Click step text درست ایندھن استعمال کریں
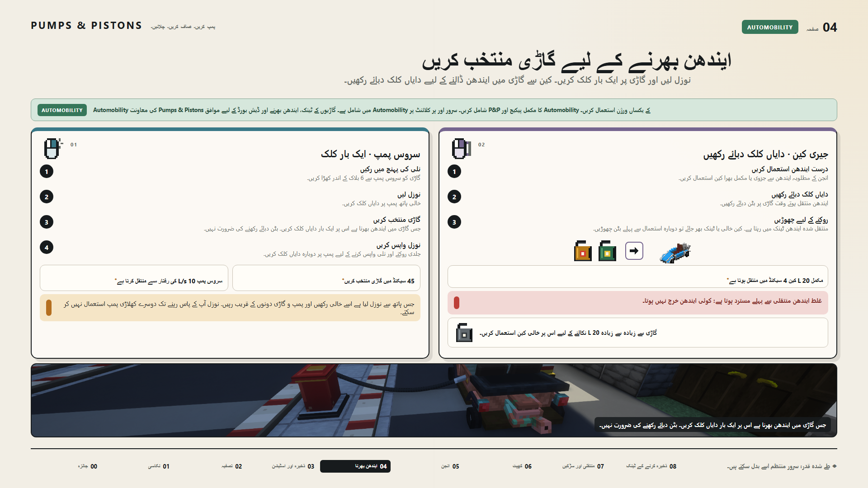This screenshot has height=488, width=868. click(x=790, y=169)
